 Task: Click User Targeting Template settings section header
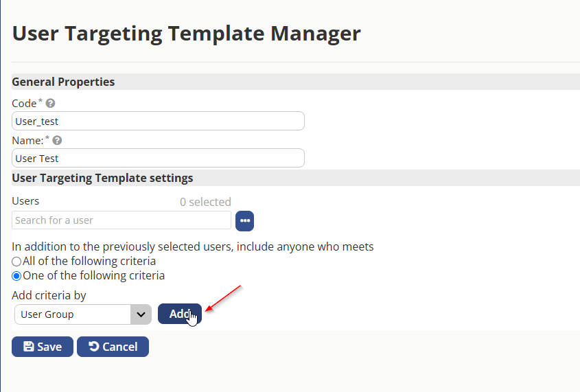point(102,178)
